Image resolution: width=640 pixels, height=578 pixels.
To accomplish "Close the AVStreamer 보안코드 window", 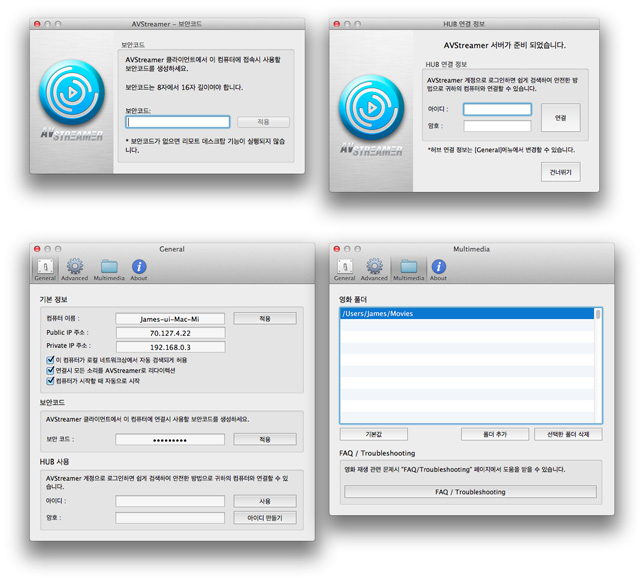I will [x=37, y=24].
